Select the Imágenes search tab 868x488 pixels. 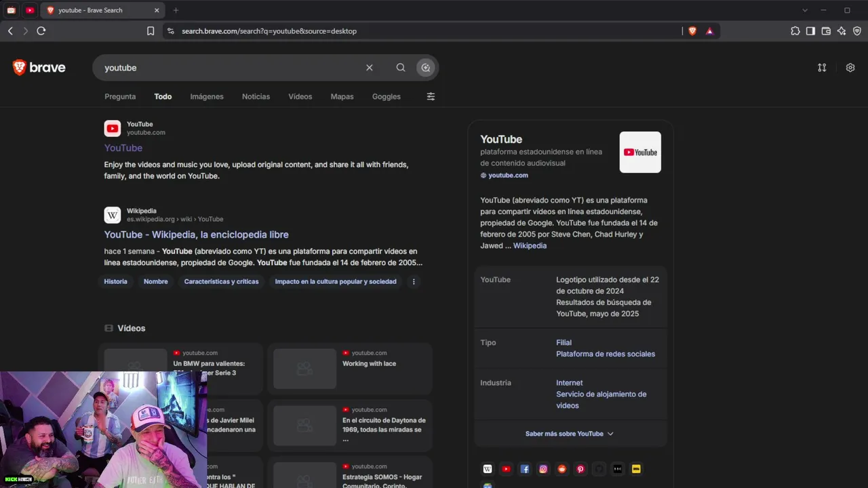[207, 96]
